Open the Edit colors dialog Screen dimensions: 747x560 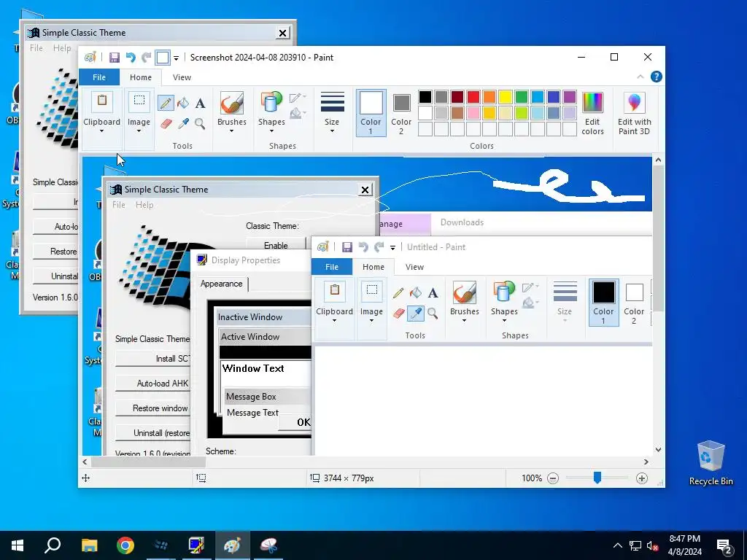click(x=592, y=113)
